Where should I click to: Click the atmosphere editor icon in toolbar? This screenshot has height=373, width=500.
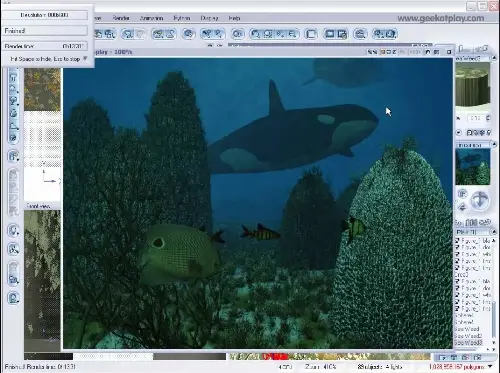tap(158, 34)
